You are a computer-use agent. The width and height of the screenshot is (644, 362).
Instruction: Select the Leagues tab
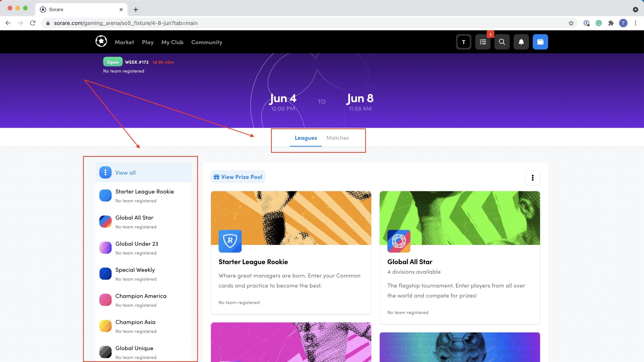(x=306, y=138)
